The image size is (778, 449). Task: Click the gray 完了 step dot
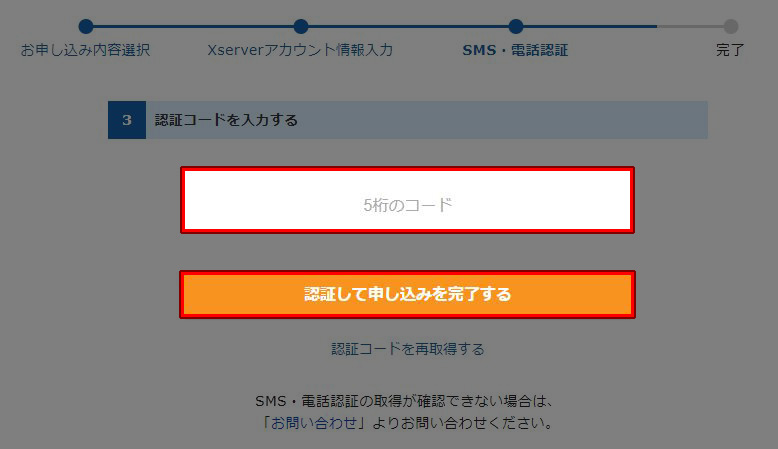point(730,26)
